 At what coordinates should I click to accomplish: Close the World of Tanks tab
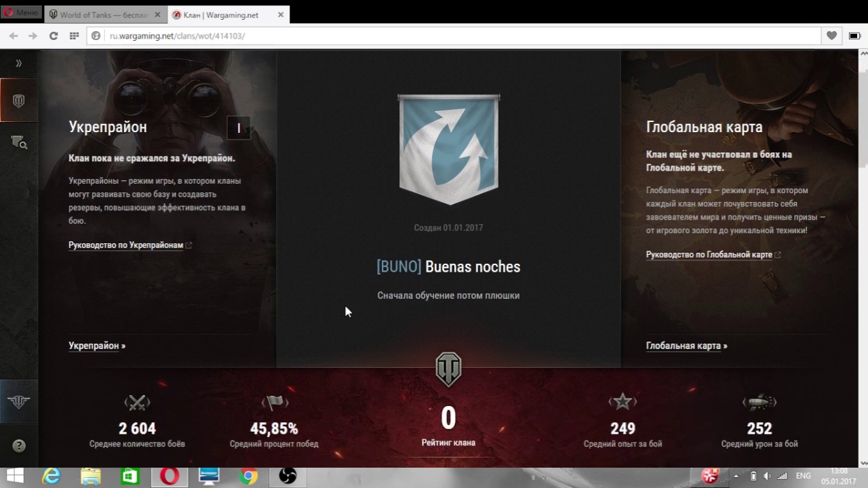[157, 14]
